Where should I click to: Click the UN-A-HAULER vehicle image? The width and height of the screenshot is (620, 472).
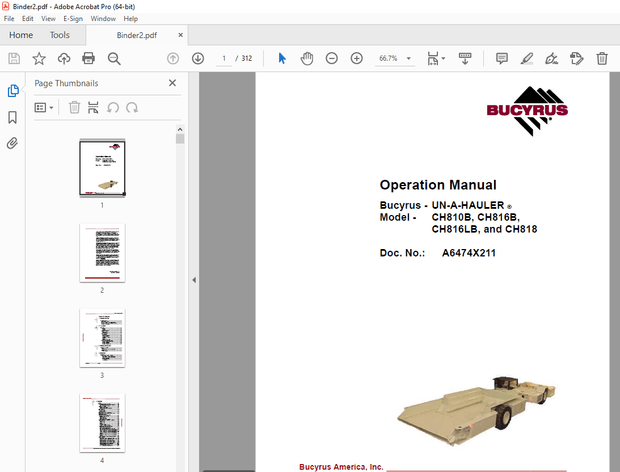tap(476, 411)
